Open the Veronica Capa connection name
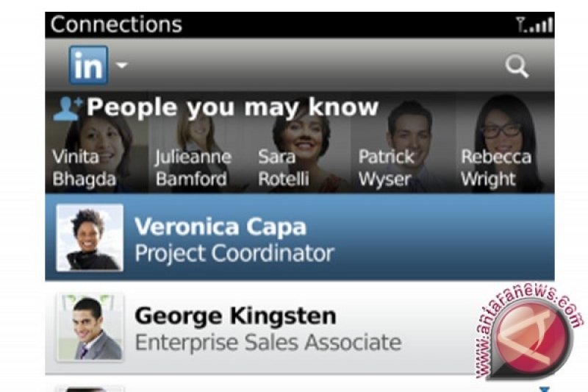The image size is (588, 392). pyautogui.click(x=220, y=227)
